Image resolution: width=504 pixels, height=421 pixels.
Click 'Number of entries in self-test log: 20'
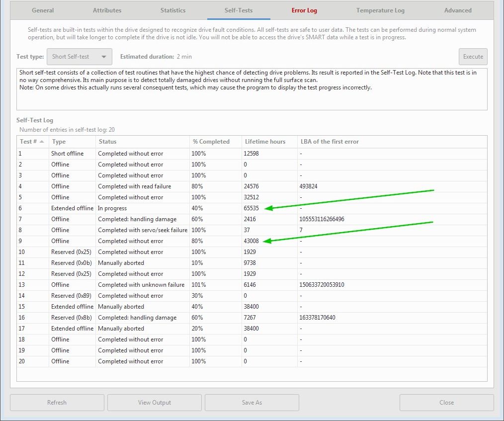coord(67,130)
